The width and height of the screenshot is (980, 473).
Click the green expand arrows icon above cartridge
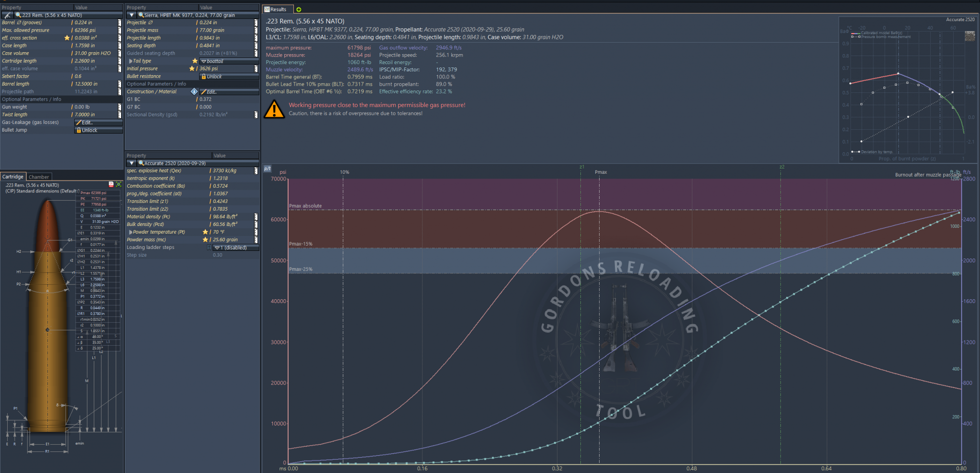pos(118,184)
